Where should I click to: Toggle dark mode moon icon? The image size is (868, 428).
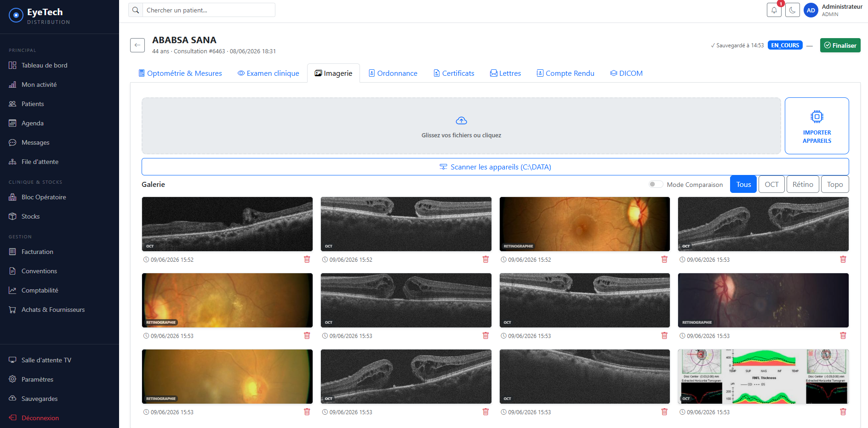coord(793,10)
